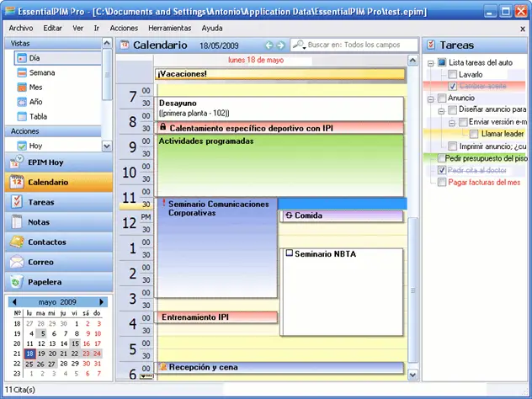Click the Hoy action icon
This screenshot has width=532, height=399.
(22, 146)
